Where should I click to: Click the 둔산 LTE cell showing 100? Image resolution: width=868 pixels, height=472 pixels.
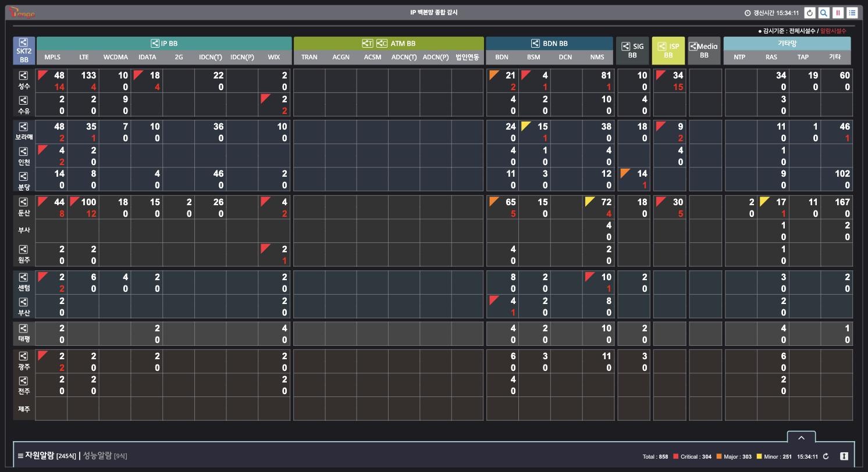(83, 208)
